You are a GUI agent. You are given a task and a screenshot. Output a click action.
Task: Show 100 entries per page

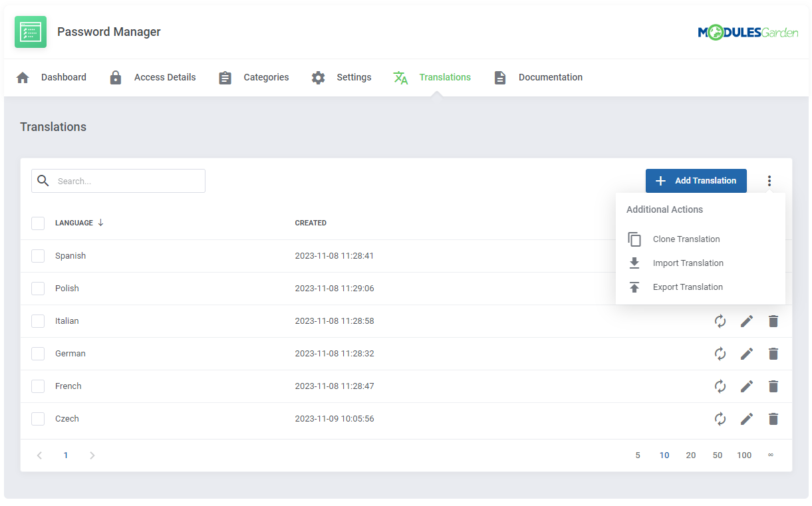coord(744,455)
